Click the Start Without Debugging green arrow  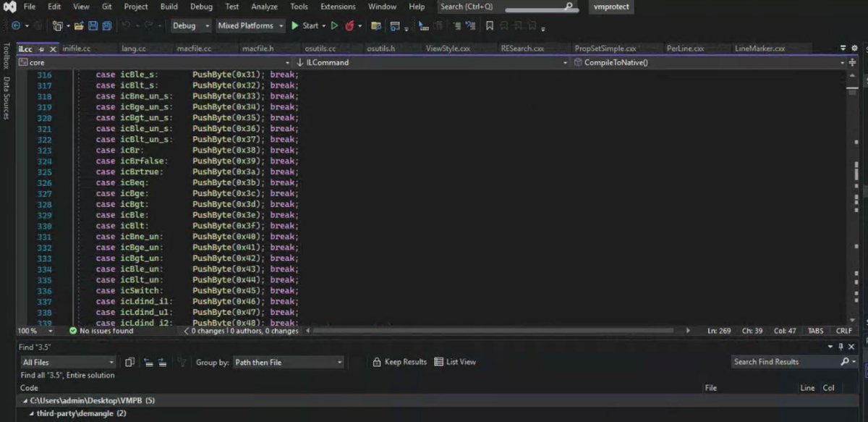click(335, 25)
